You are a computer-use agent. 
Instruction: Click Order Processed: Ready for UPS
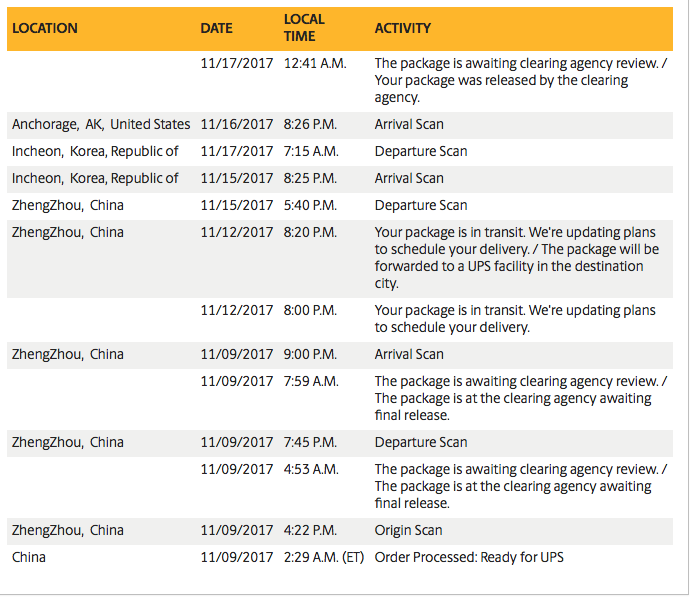pos(470,558)
